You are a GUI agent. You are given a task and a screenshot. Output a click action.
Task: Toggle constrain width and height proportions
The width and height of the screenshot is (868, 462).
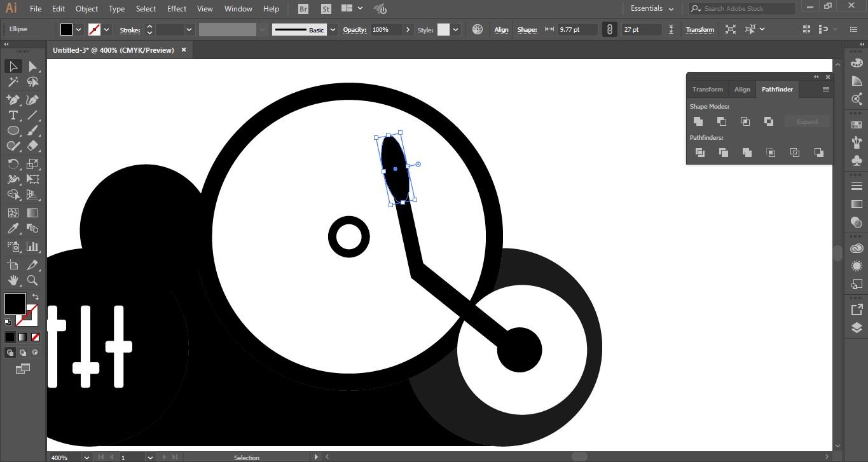click(x=609, y=30)
